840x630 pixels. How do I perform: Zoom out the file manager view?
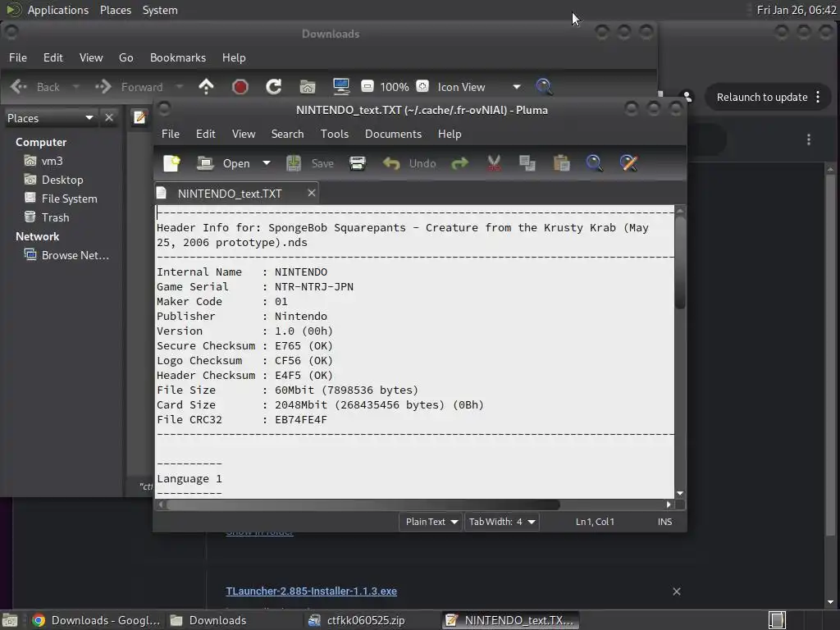tap(367, 86)
